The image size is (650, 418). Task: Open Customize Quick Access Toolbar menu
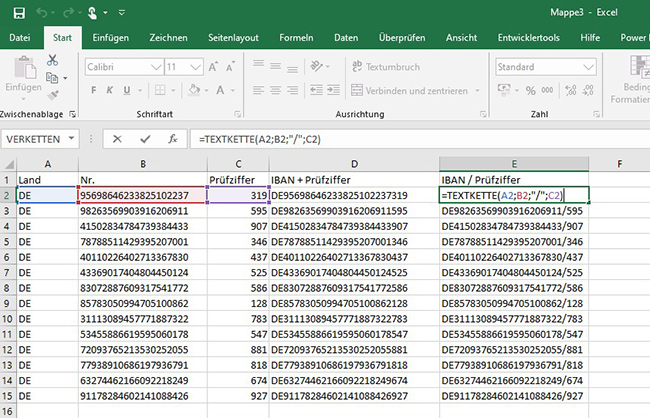point(121,13)
